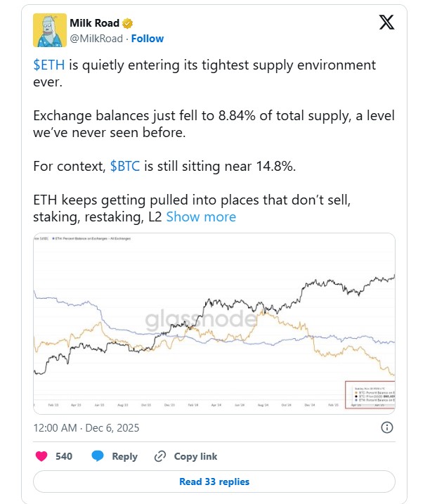Click the 540 likes count
Screen dimensions: 437x504
tap(64, 456)
